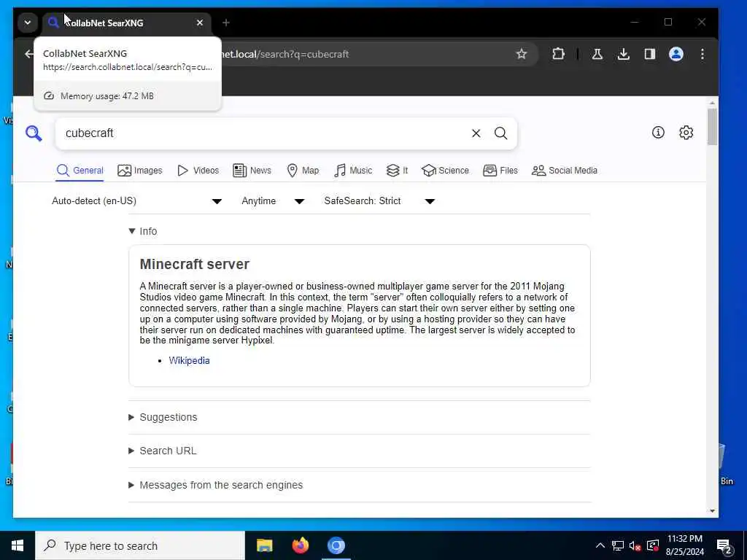Open the Anytime time range dropdown
Image resolution: width=747 pixels, height=560 pixels.
[x=273, y=201]
